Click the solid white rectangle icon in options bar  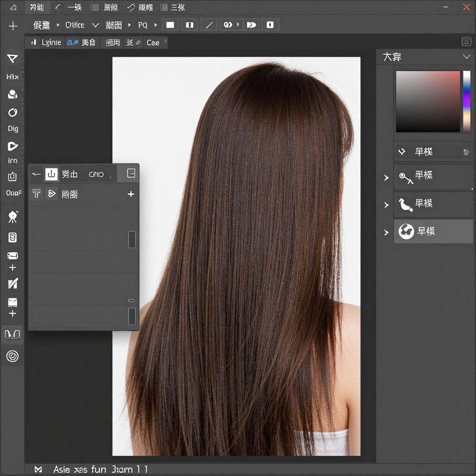pyautogui.click(x=170, y=25)
